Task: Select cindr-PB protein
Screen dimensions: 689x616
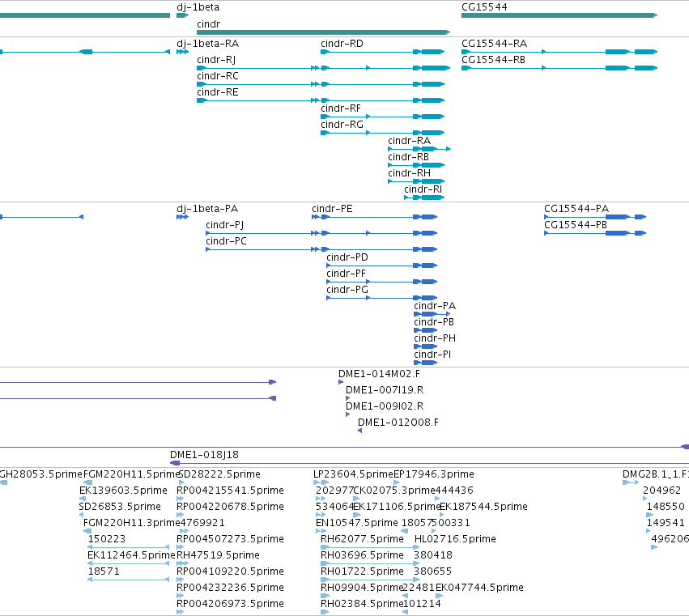Action: pos(425,330)
